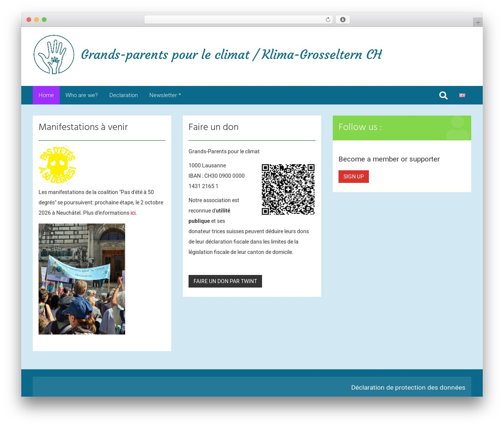Viewport: 504px width, 427px height.
Task: Click the 'Faire un don' heading
Action: pyautogui.click(x=213, y=127)
